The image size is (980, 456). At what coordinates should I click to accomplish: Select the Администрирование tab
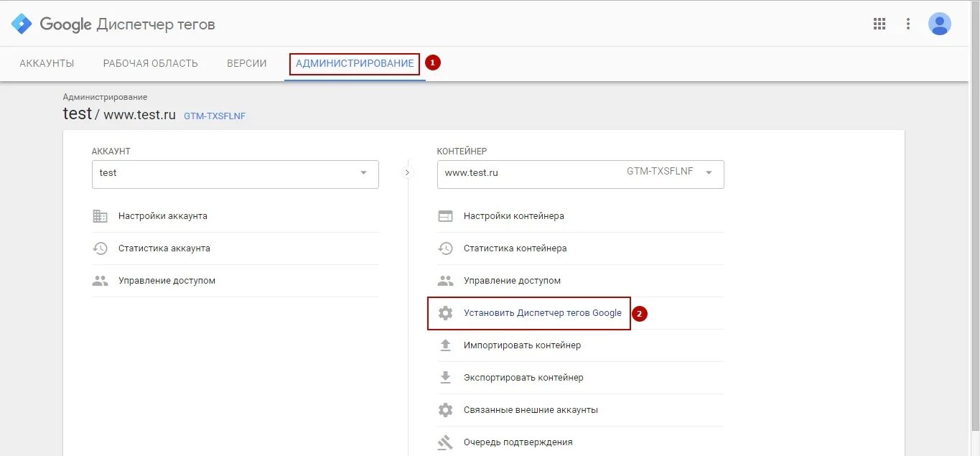pos(355,63)
